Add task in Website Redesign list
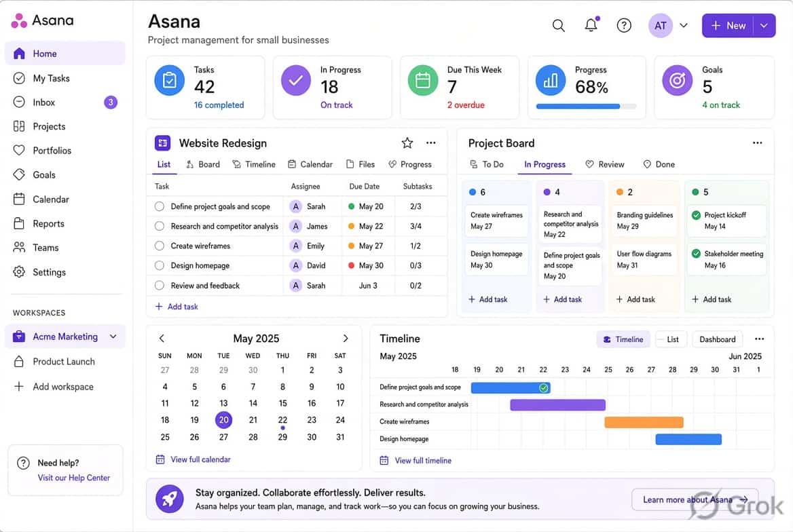This screenshot has width=793, height=532. click(177, 307)
